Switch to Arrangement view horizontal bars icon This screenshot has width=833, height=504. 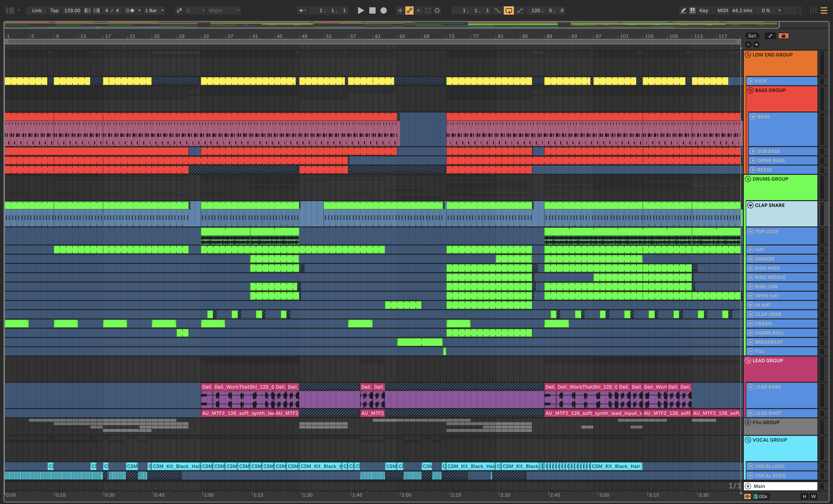pyautogui.click(x=824, y=10)
